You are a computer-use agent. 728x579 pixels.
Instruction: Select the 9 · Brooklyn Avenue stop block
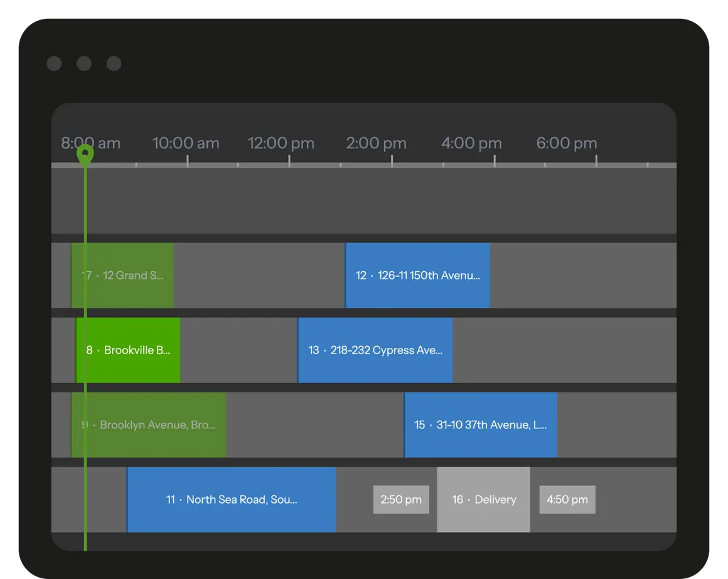coord(149,425)
